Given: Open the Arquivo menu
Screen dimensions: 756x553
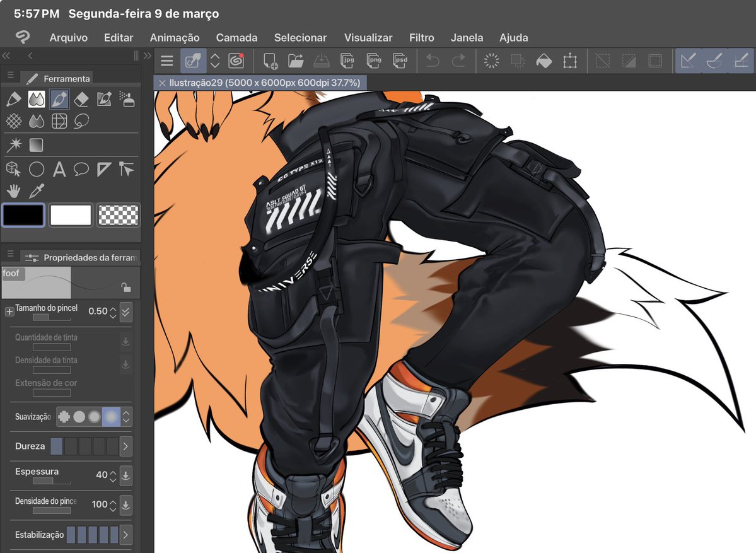Looking at the screenshot, I should [x=69, y=38].
